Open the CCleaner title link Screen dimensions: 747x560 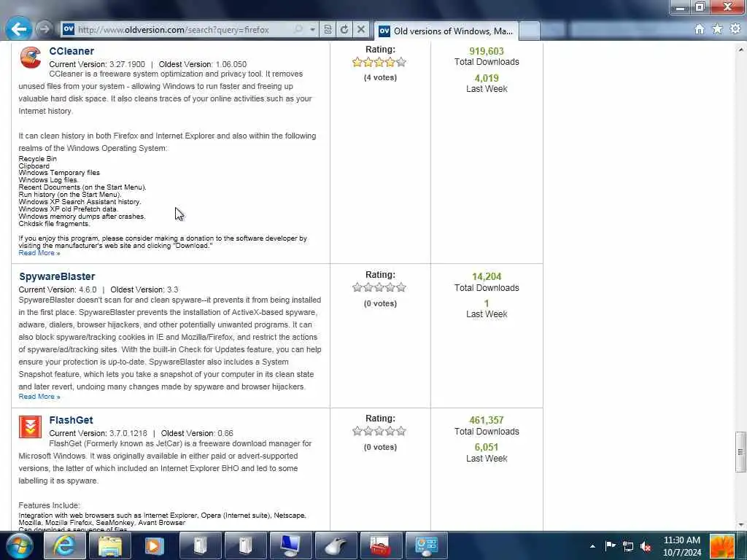tap(71, 51)
